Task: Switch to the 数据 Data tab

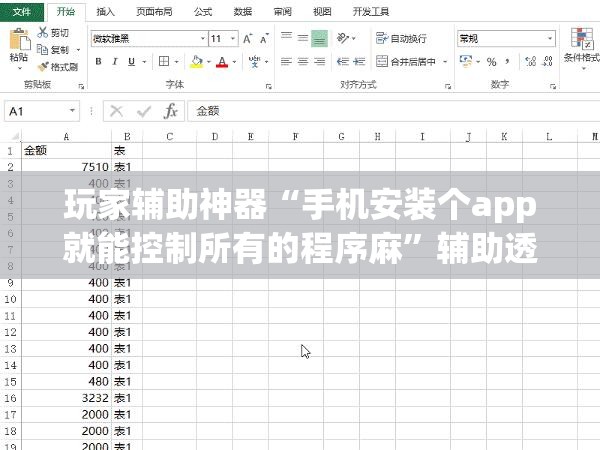Action: tap(243, 12)
